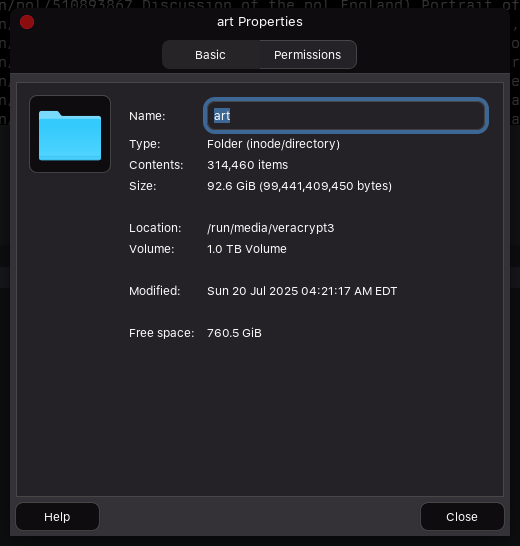
Task: Click the Contents: label
Action: click(x=156, y=165)
